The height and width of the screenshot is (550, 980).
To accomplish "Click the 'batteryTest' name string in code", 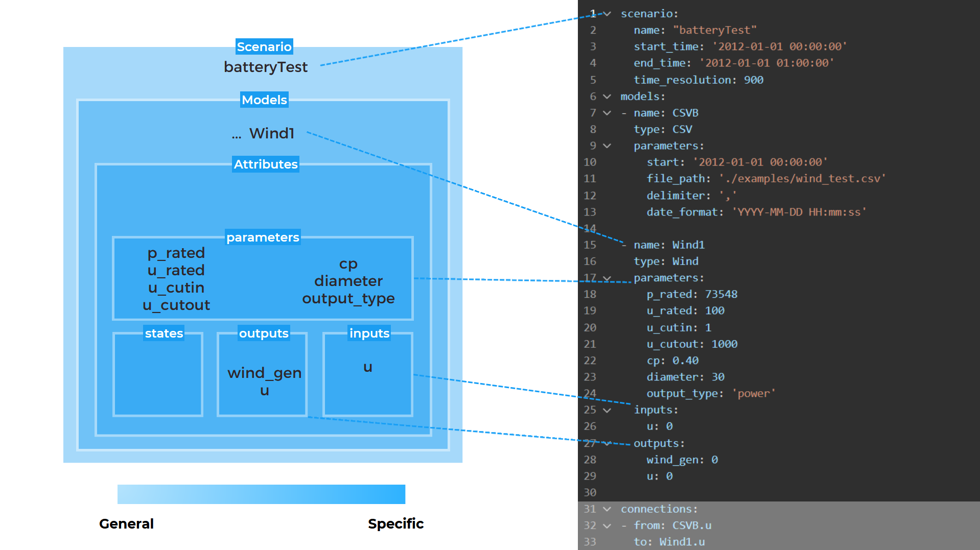I will [x=714, y=31].
